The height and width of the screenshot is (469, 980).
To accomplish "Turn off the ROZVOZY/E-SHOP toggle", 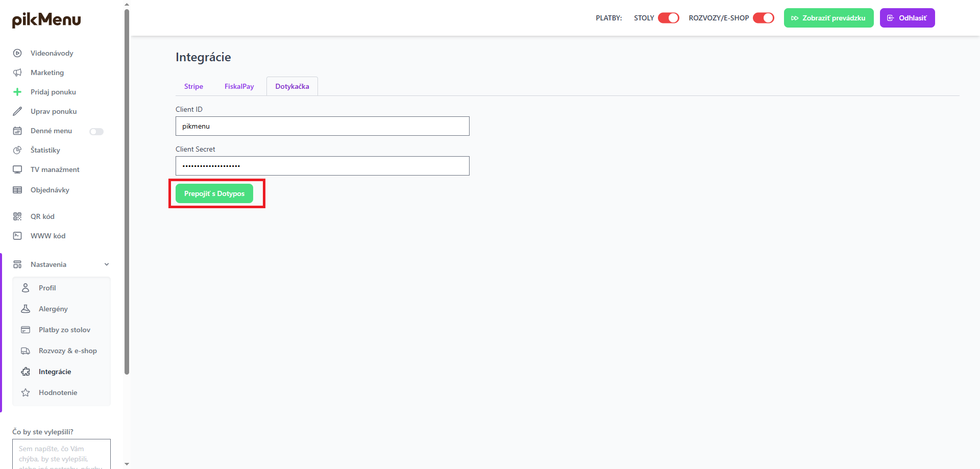I will (763, 18).
